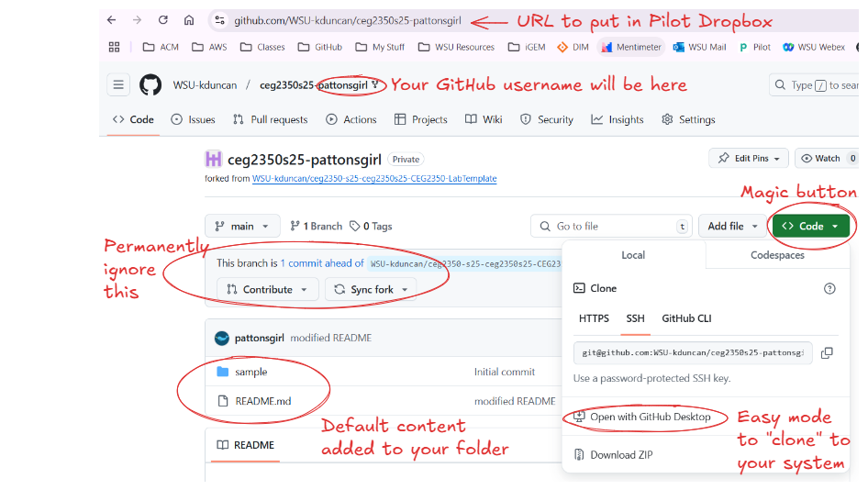Click the GitHub search box
Image resolution: width=868 pixels, height=490 pixels.
point(814,85)
